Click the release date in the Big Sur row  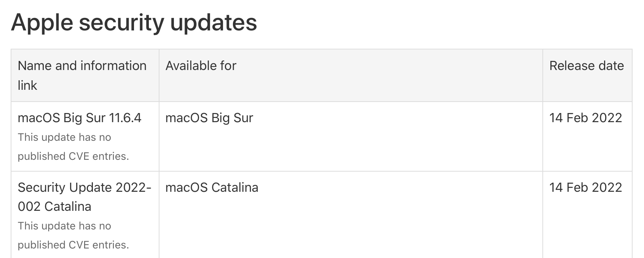coord(585,118)
